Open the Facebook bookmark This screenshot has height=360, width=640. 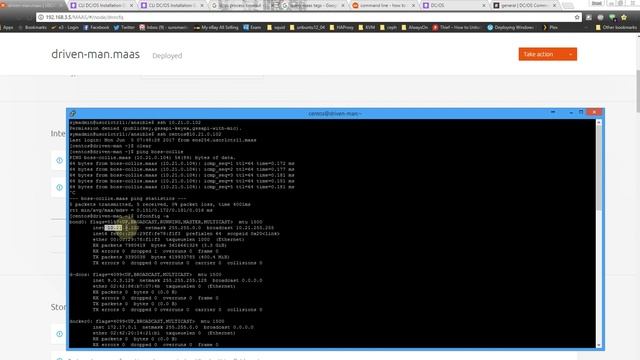tap(96, 27)
